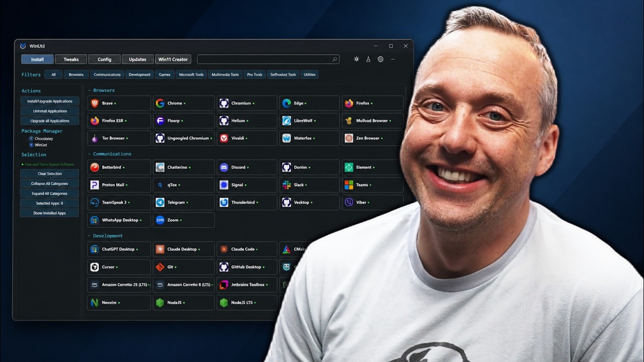
Task: Click the Selected Apps: 0 button
Action: (x=50, y=203)
